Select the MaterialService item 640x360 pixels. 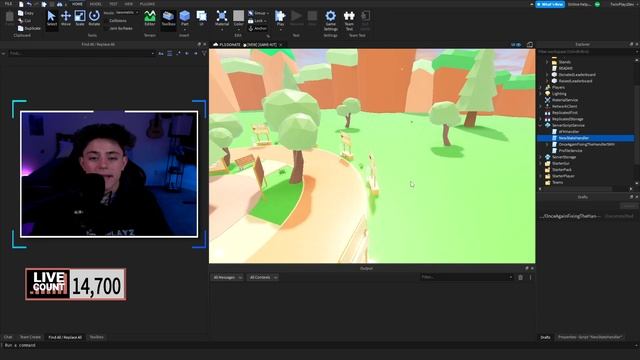coord(562,100)
